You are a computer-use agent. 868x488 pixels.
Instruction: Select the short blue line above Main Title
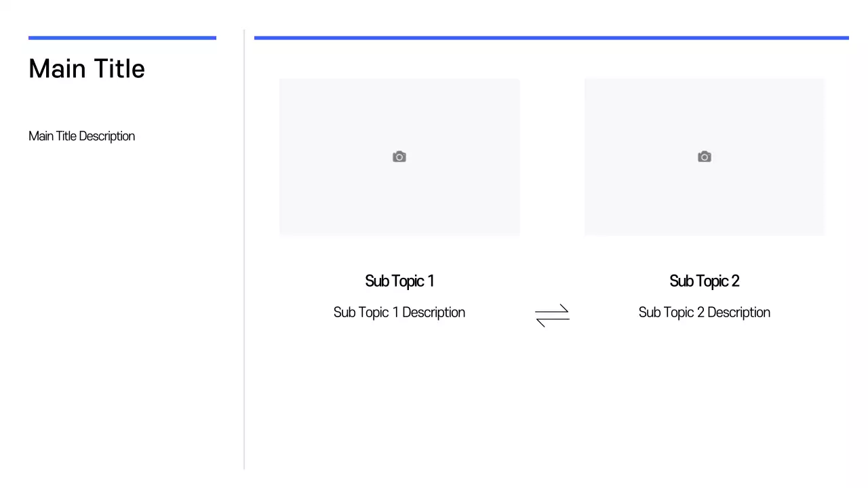tap(122, 38)
